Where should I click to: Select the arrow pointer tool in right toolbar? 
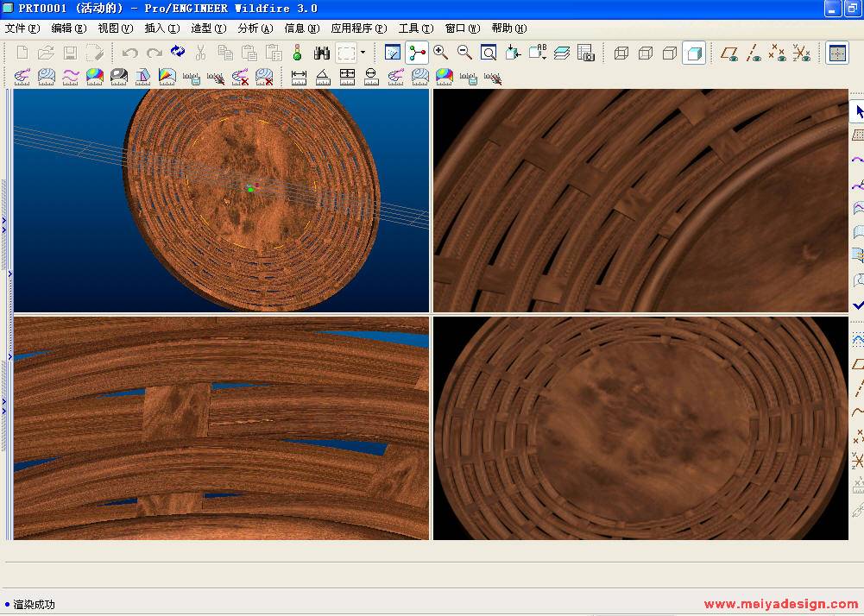pyautogui.click(x=858, y=112)
